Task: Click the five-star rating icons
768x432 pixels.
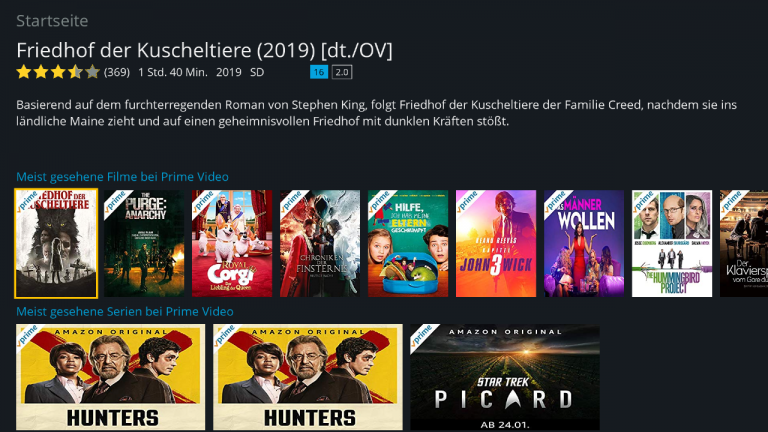Action: [58, 72]
